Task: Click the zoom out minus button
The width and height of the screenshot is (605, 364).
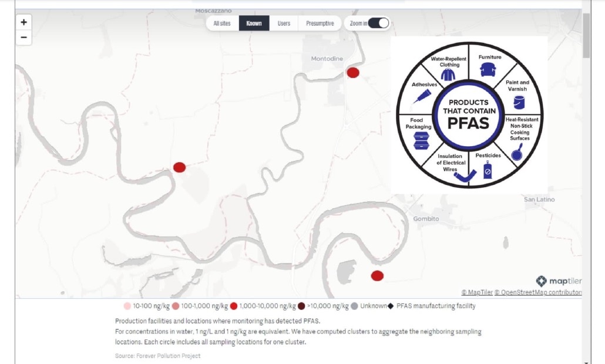Action: click(x=23, y=37)
